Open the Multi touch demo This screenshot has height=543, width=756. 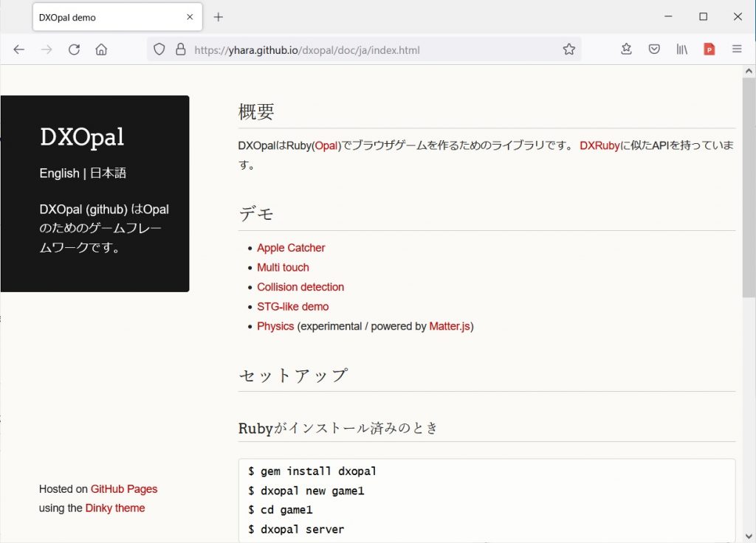283,267
